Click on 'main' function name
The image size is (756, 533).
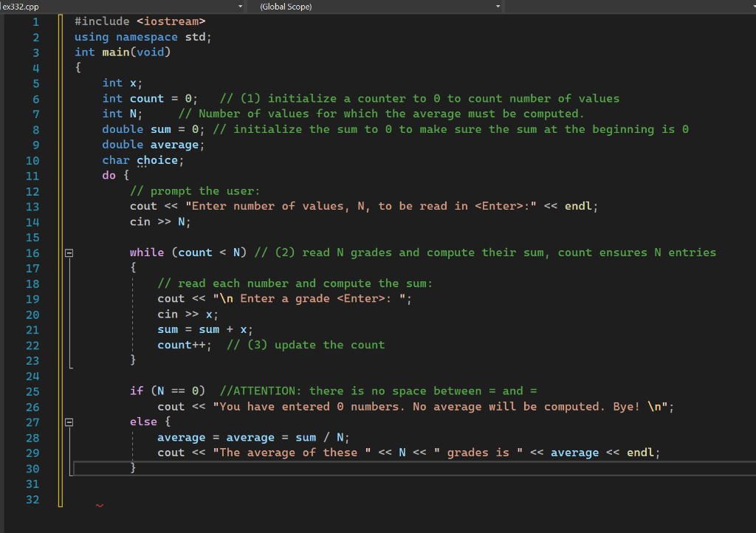pyautogui.click(x=116, y=52)
